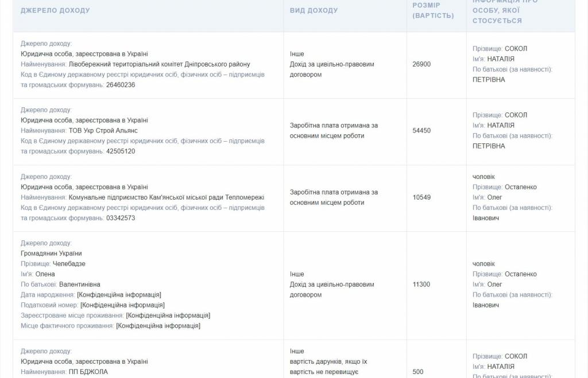Click income type in the 11300 row
Screen dimensions: 588x378
point(332,285)
